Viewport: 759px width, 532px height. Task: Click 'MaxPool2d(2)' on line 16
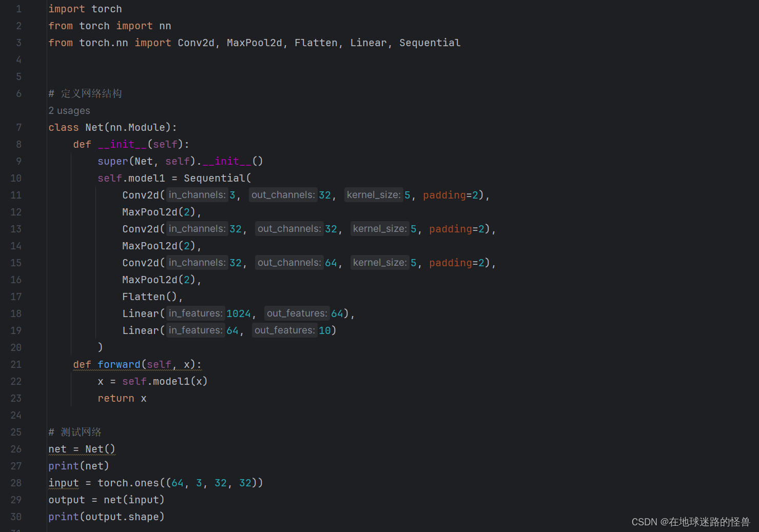click(x=159, y=280)
